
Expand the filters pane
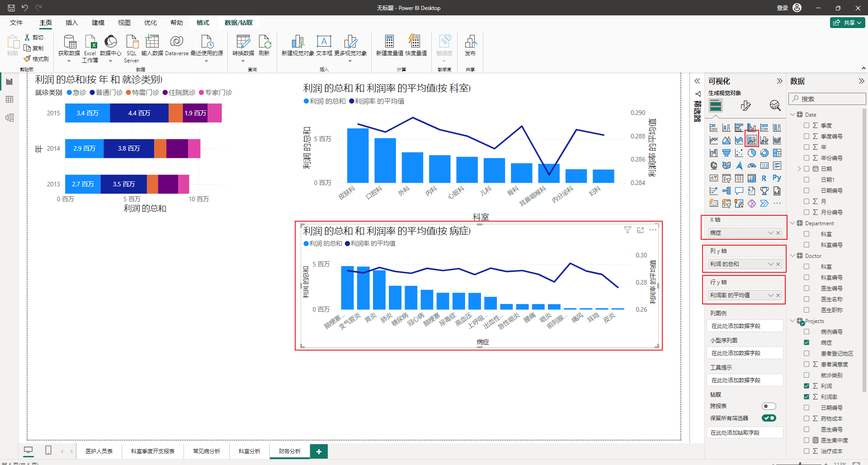(x=697, y=81)
